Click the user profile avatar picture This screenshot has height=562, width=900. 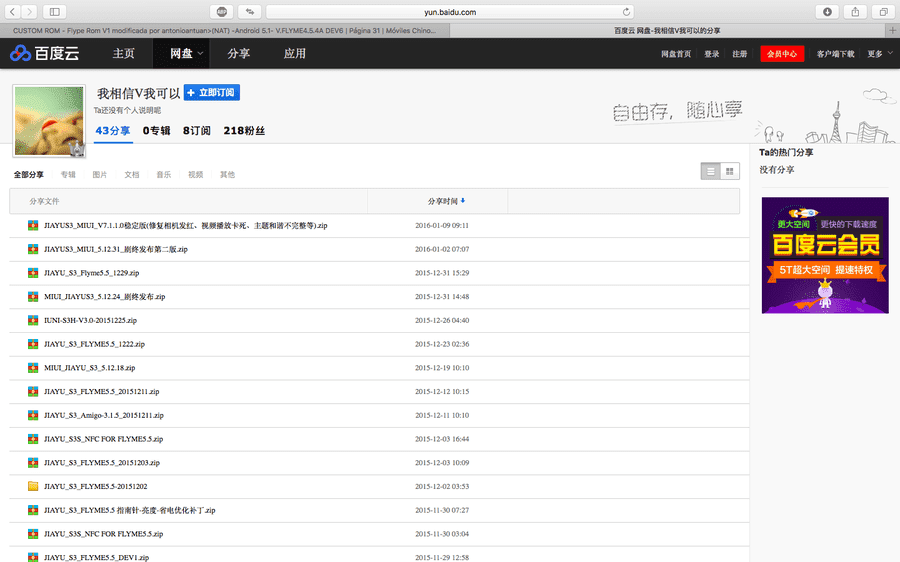point(49,121)
